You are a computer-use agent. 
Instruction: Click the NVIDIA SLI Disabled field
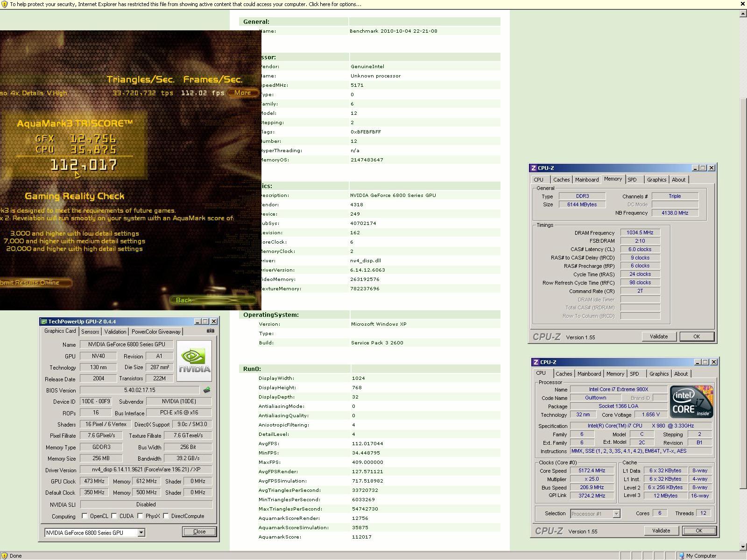coord(146,504)
